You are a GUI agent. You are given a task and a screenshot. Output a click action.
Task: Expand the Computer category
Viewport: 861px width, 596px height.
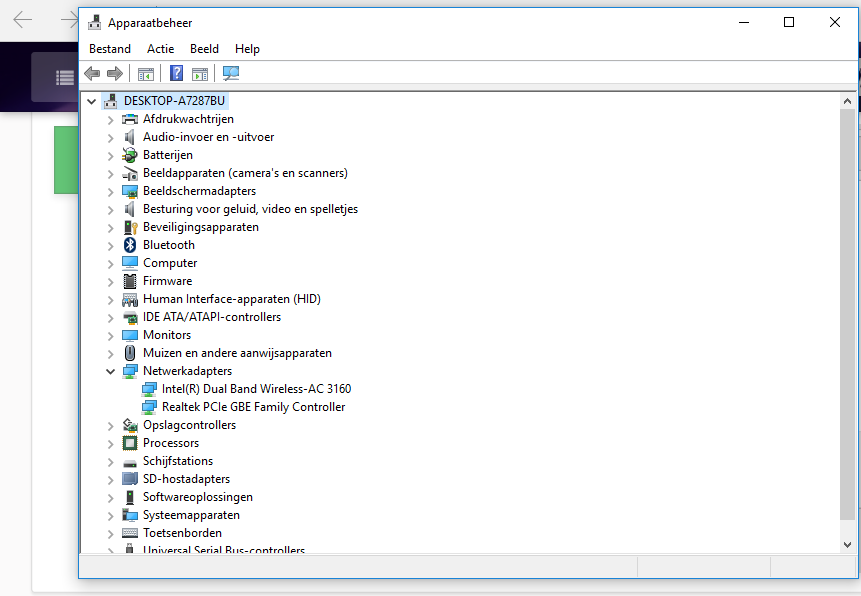tap(110, 264)
